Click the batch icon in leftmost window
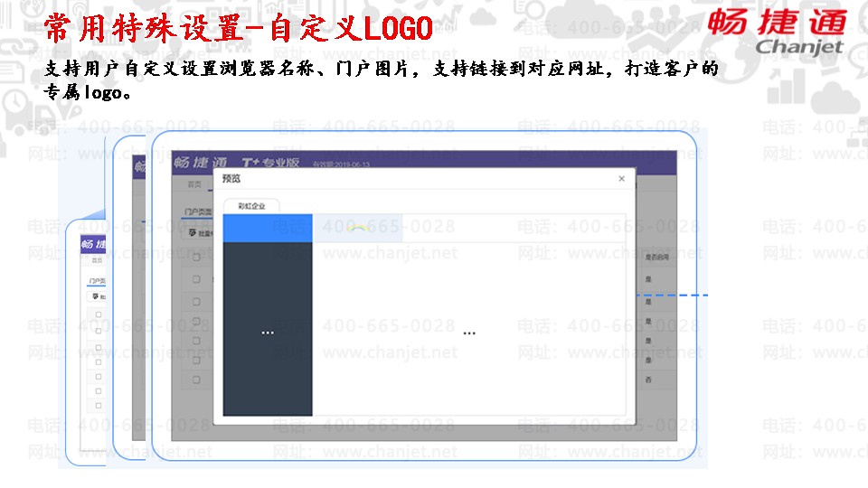868x488 pixels. pos(96,296)
